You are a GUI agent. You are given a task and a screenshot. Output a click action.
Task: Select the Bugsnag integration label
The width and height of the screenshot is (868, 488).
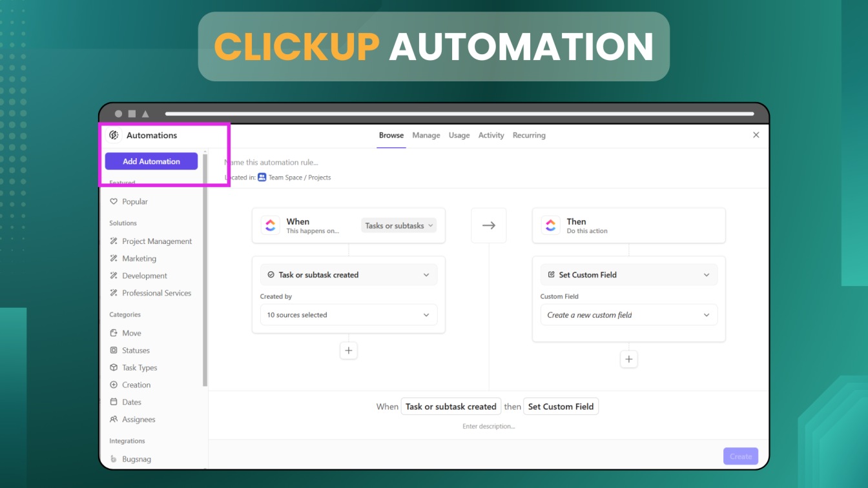pos(137,459)
